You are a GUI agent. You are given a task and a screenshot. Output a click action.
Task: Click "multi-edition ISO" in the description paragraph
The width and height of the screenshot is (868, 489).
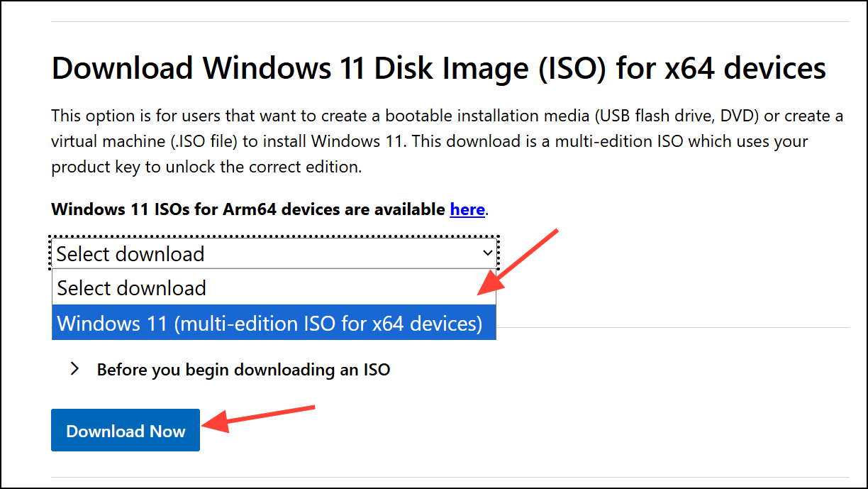pos(620,141)
